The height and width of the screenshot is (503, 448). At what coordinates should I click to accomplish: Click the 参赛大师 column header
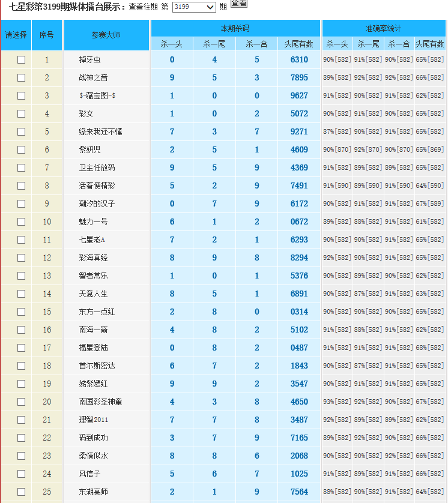(106, 35)
